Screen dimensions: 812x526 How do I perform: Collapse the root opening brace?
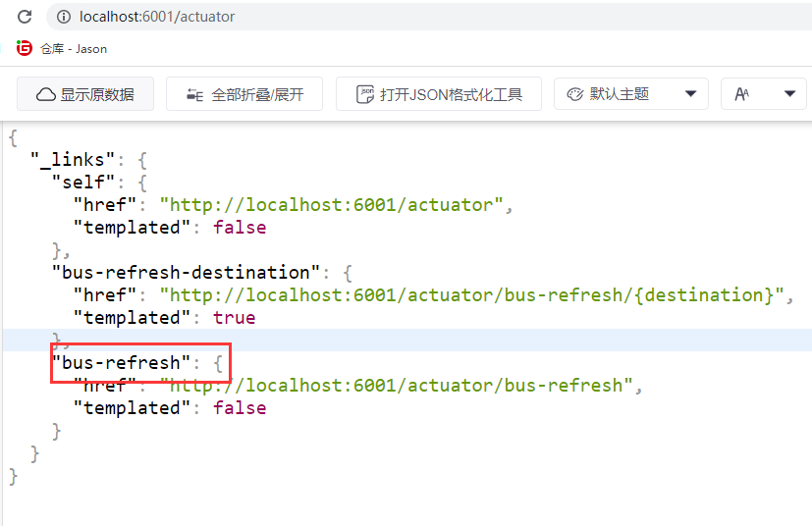(13, 138)
